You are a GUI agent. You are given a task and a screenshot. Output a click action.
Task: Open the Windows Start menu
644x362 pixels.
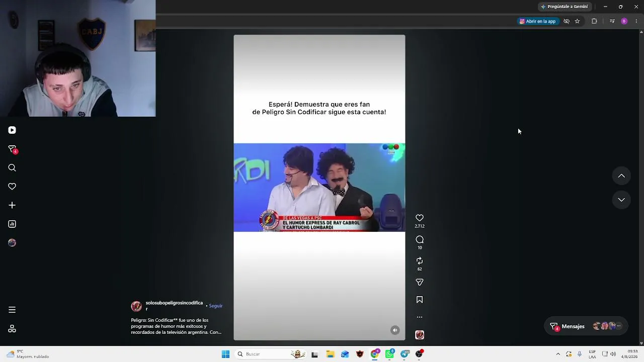click(225, 354)
